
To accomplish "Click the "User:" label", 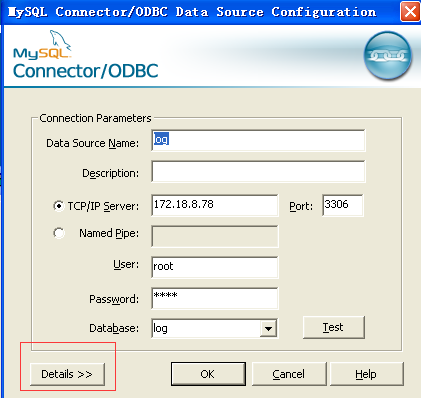I will (x=126, y=265).
